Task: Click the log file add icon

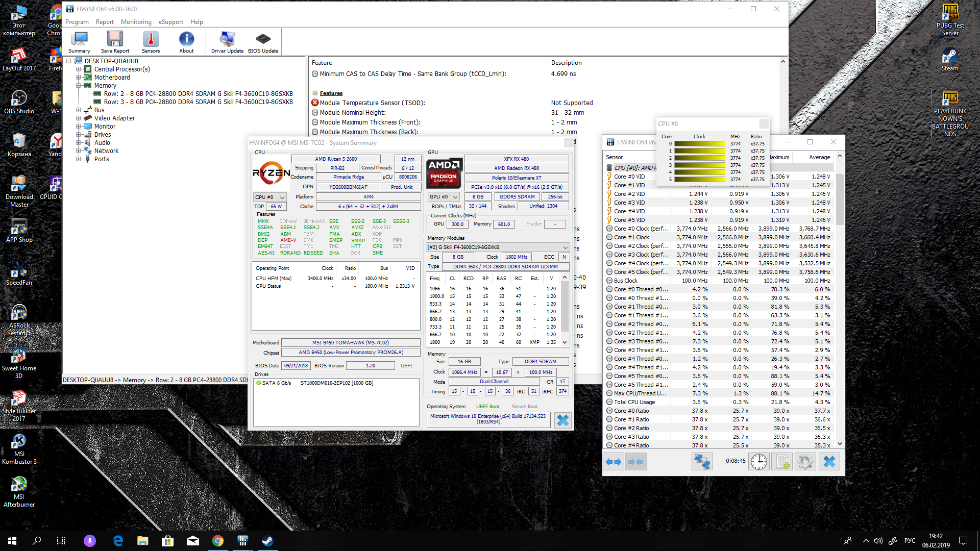Action: [x=782, y=462]
